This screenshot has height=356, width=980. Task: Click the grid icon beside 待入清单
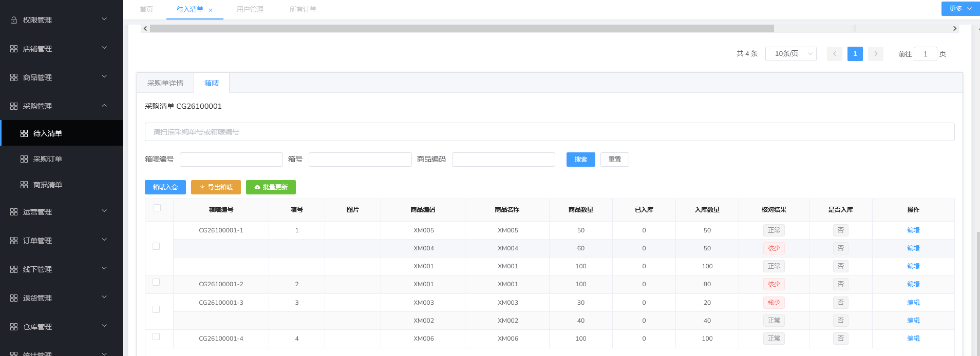pyautogui.click(x=24, y=133)
